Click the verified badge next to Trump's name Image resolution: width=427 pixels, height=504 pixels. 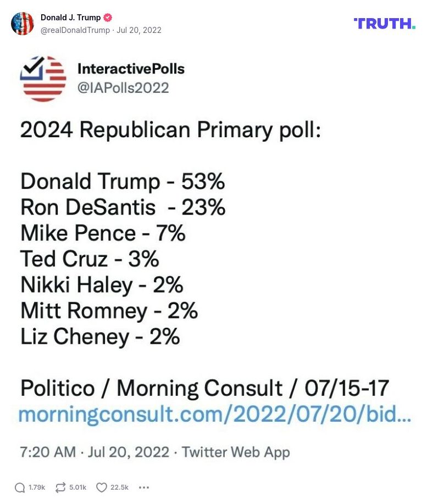tap(107, 17)
